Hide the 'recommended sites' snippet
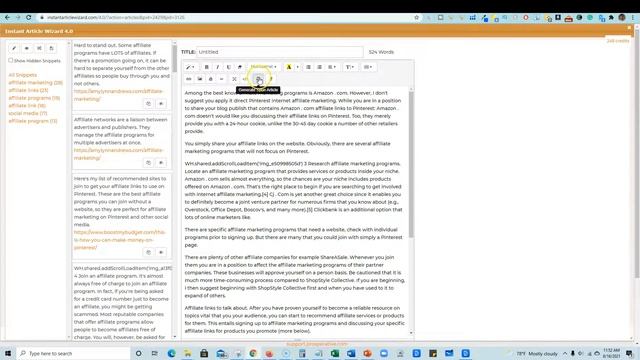 (x=161, y=252)
